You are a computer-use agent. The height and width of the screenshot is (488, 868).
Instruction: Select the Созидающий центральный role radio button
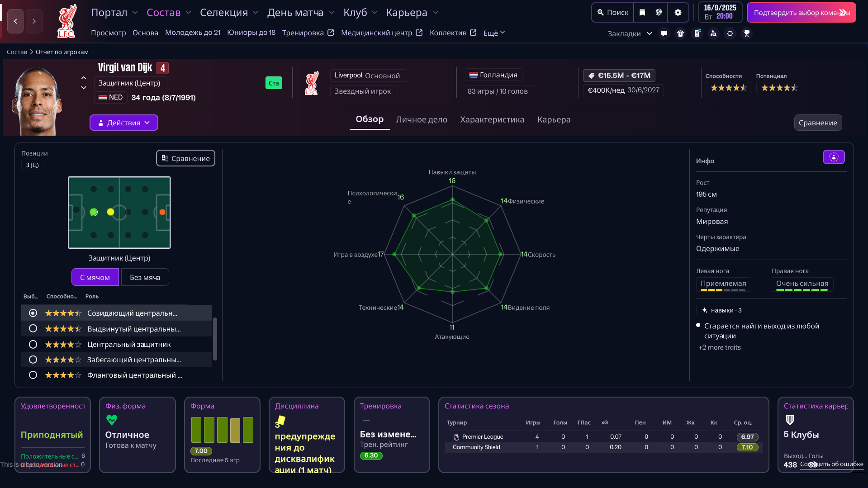33,313
